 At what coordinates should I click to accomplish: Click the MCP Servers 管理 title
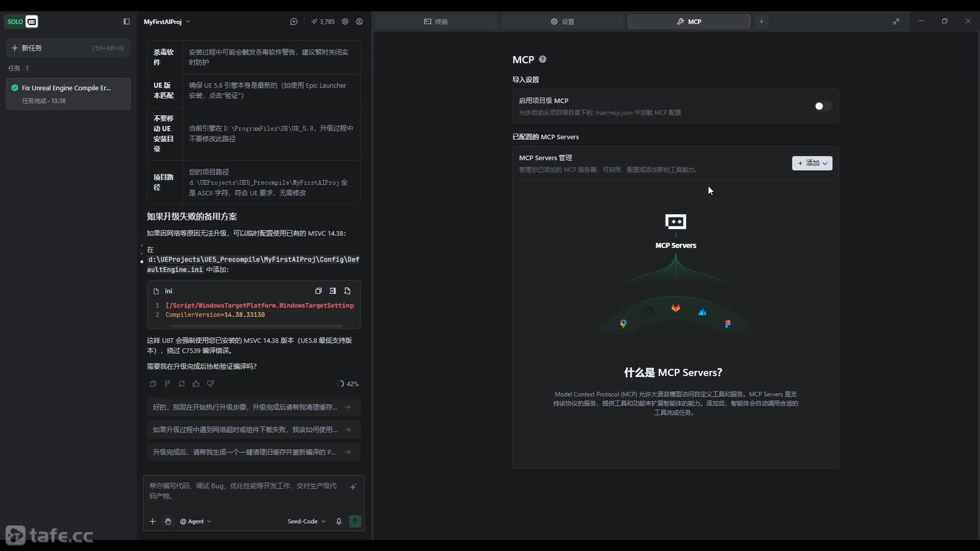pyautogui.click(x=546, y=158)
